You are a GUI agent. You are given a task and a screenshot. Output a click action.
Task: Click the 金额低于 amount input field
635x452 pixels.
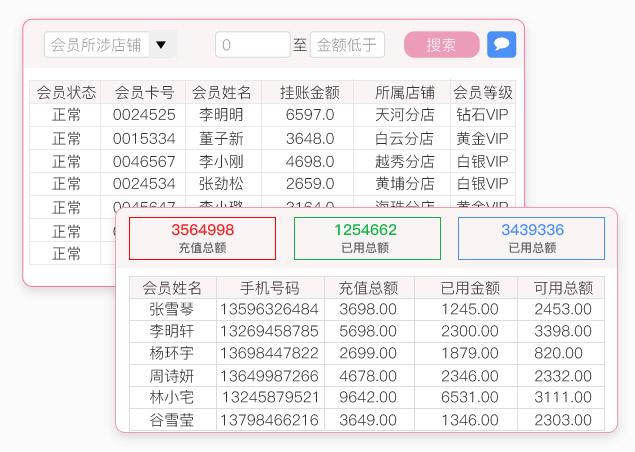[347, 45]
